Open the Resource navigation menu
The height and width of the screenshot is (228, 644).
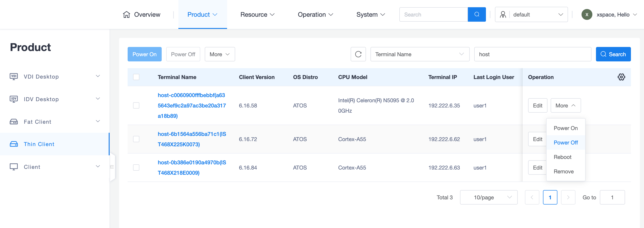(x=257, y=14)
